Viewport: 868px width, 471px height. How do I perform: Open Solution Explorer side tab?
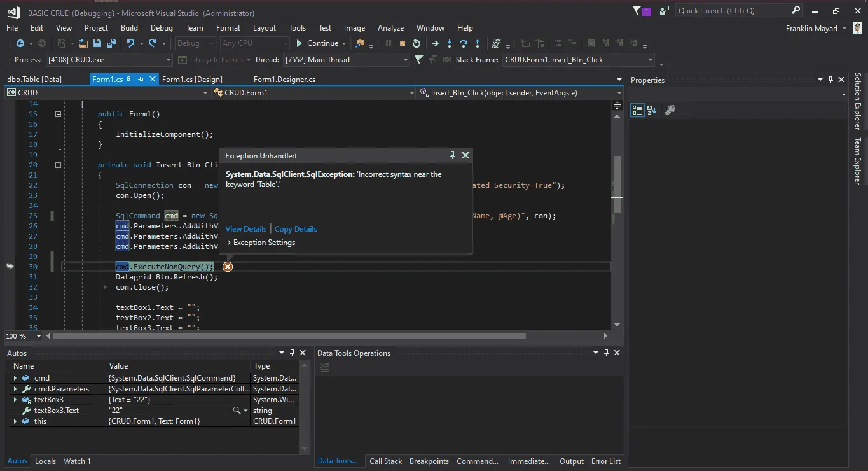click(x=858, y=101)
